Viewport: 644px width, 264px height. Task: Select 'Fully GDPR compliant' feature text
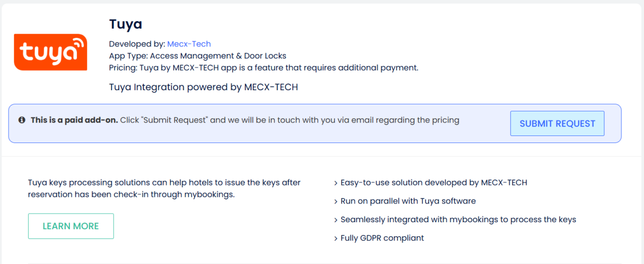(x=382, y=238)
